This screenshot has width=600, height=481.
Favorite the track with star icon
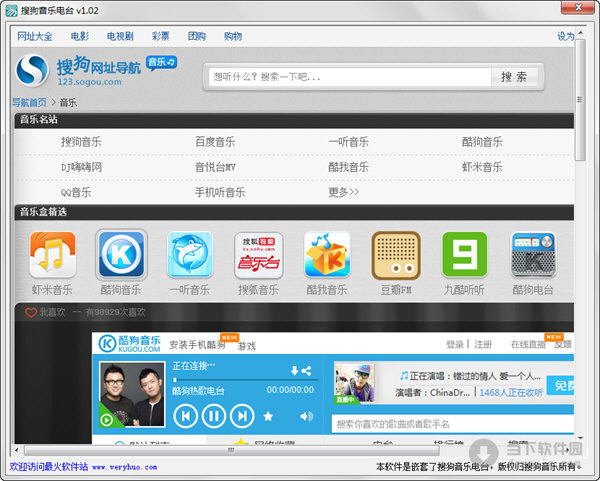pyautogui.click(x=268, y=416)
